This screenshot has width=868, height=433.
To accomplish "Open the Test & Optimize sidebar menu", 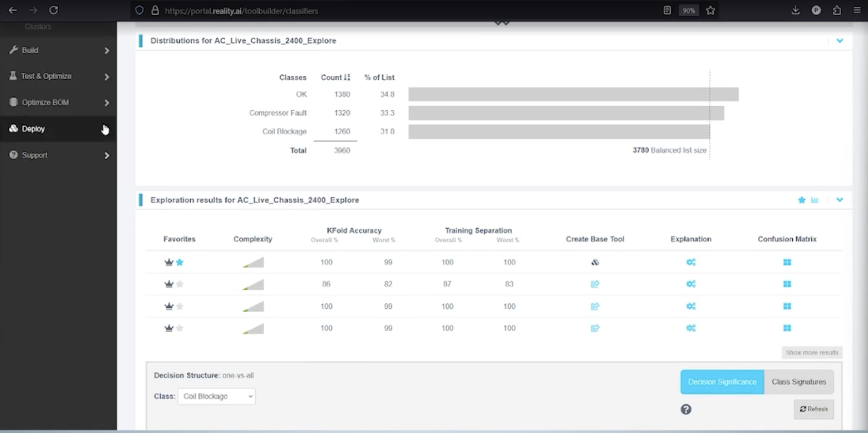I will tap(58, 76).
